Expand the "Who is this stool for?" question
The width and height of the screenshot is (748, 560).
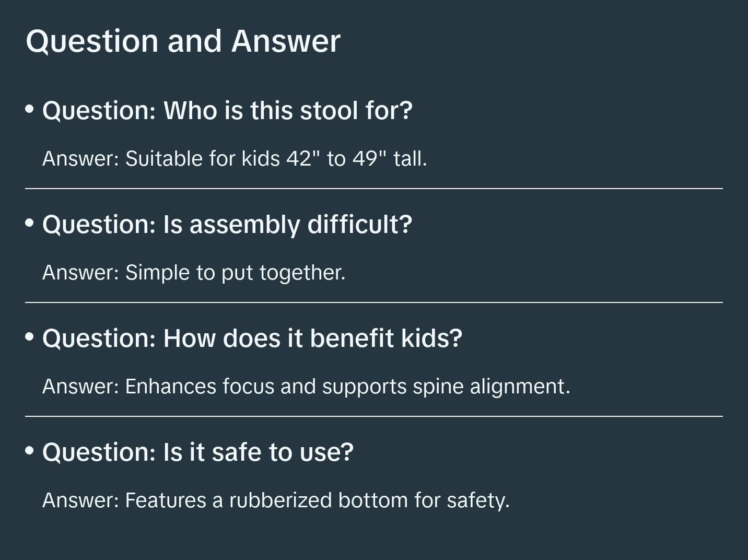pyautogui.click(x=227, y=111)
